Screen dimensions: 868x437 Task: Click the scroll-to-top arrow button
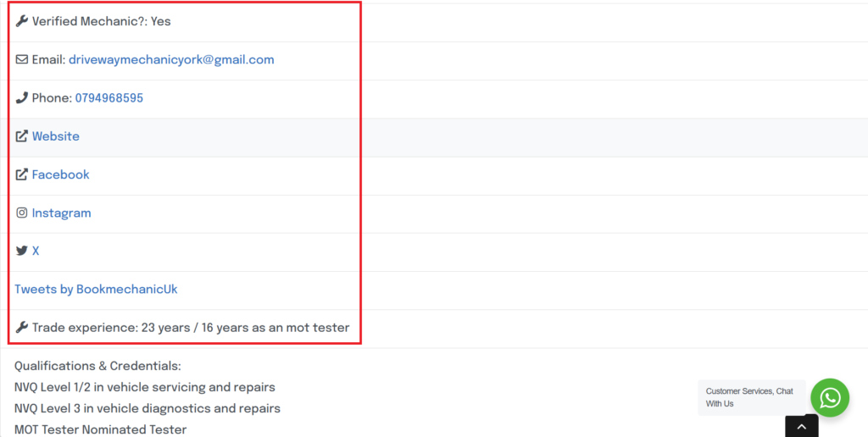pyautogui.click(x=801, y=427)
